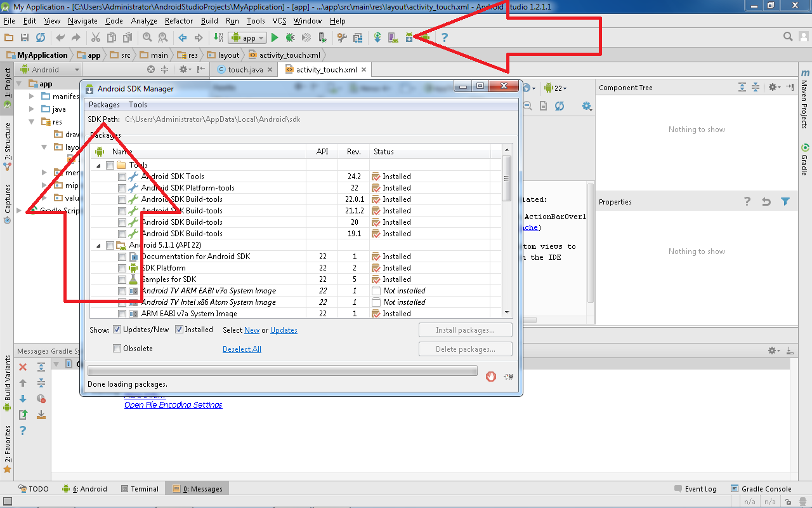Open Packages menu in SDK Manager
This screenshot has height=508, width=812.
tap(104, 105)
